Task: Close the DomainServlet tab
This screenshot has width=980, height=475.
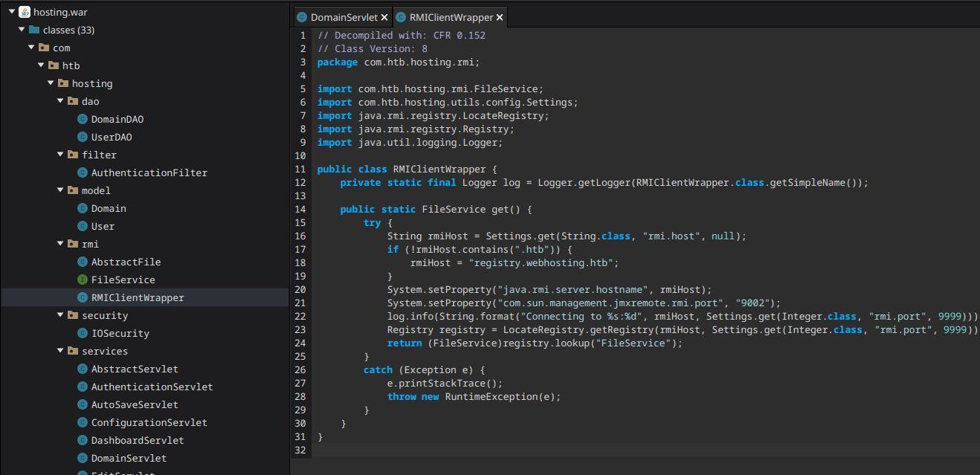Action: (384, 17)
